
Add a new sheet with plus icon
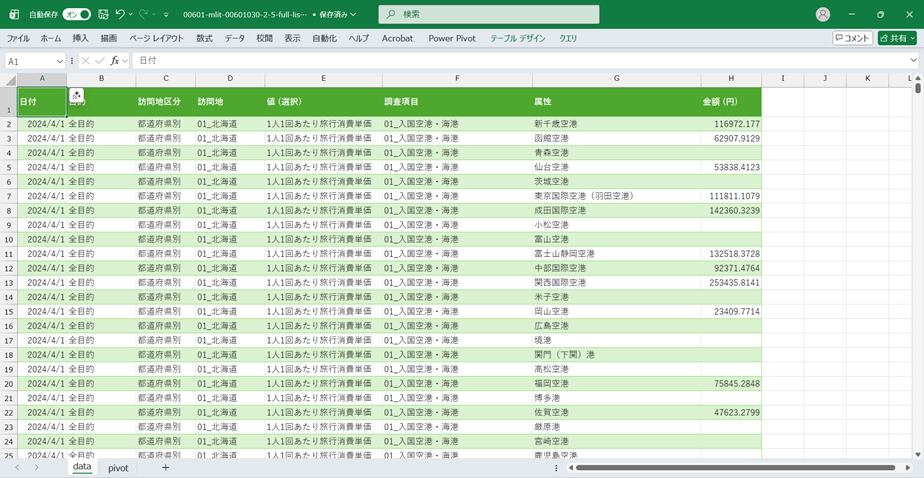click(166, 467)
